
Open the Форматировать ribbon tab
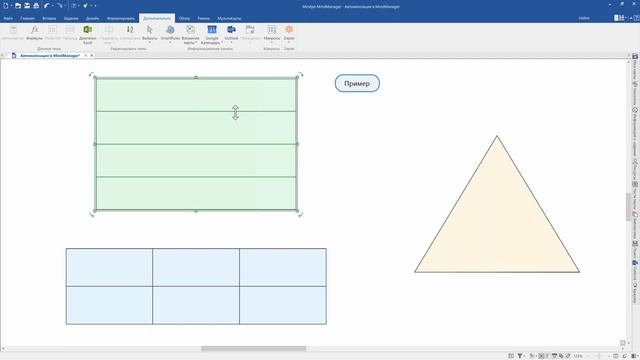pos(121,18)
